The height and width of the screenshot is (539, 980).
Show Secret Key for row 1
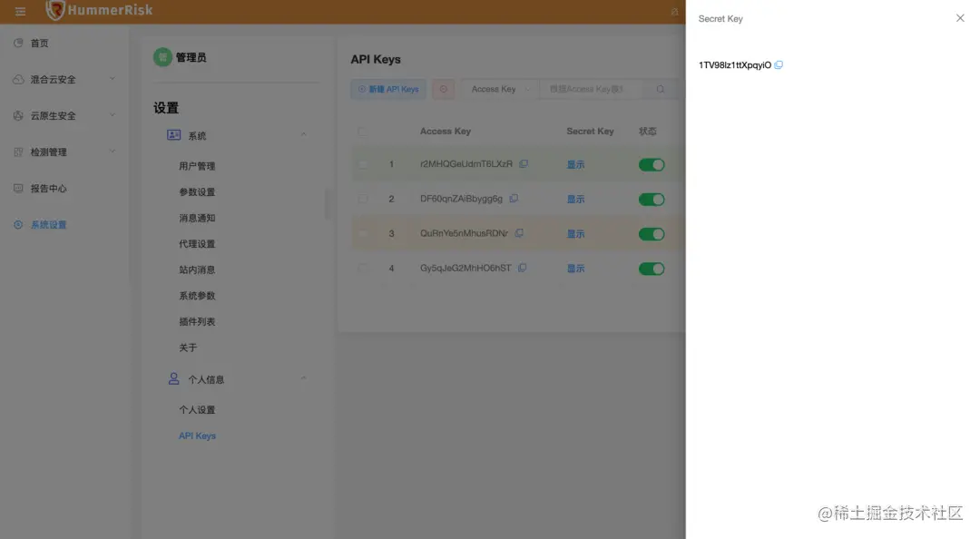pos(575,164)
